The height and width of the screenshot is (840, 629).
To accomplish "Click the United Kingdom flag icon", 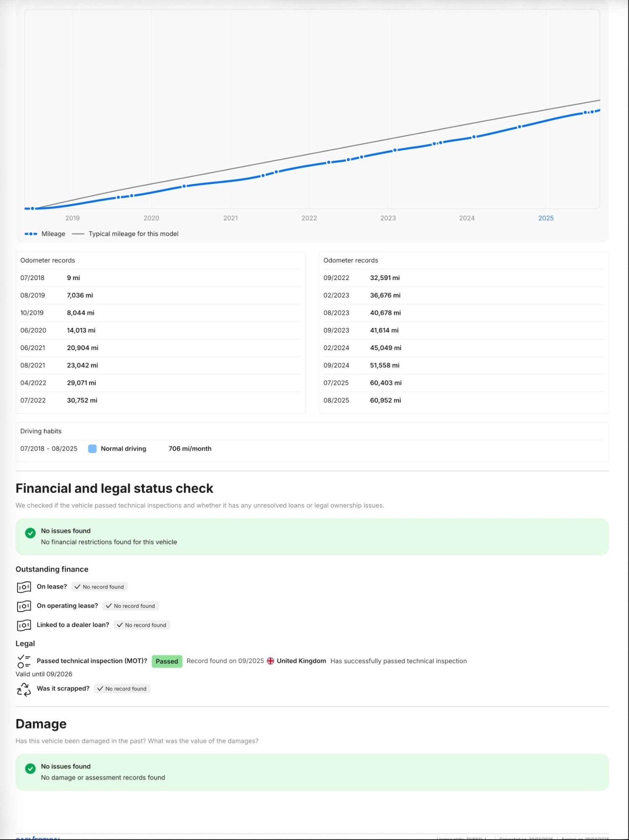I will (x=270, y=661).
